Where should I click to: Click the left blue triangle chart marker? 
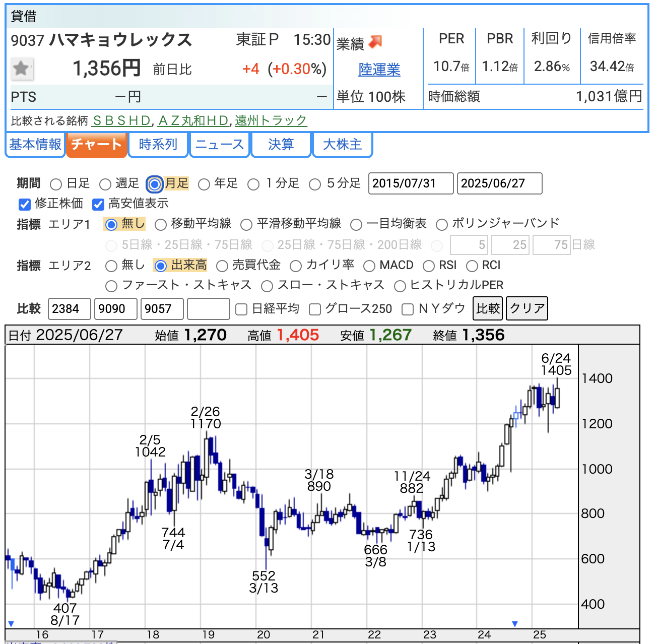point(11,624)
